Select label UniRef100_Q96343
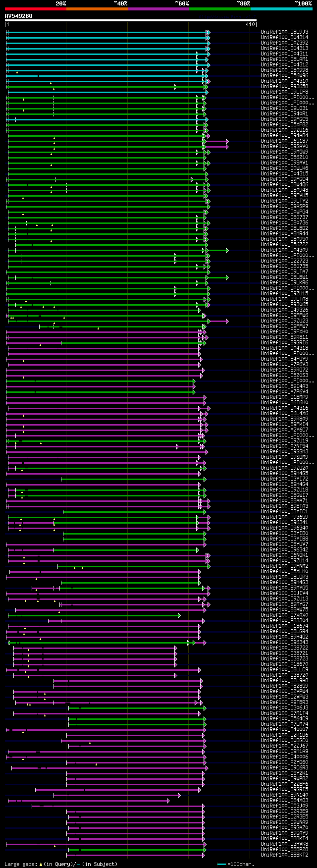The width and height of the screenshot is (317, 868). (284, 642)
